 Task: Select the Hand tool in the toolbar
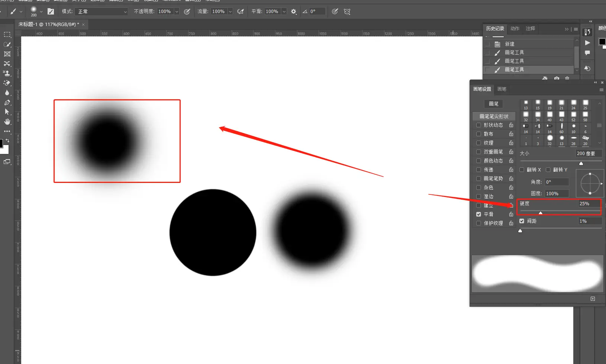(7, 122)
